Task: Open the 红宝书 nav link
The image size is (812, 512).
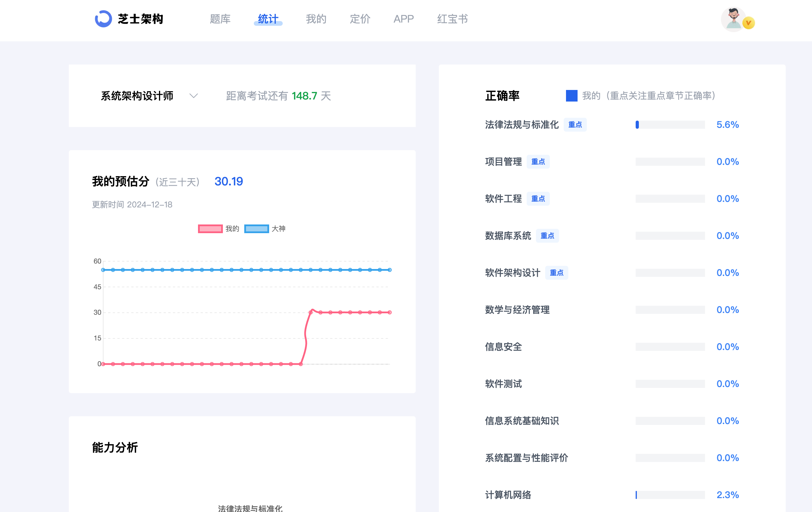Action: coord(452,19)
